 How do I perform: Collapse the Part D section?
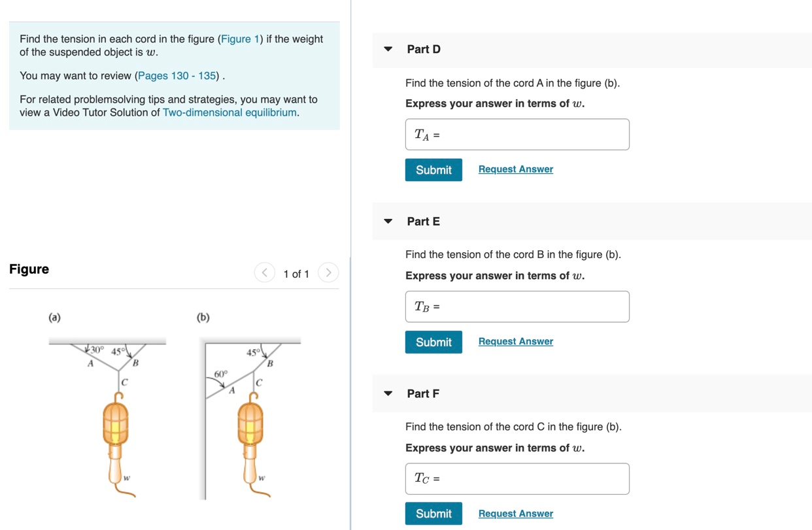point(388,49)
